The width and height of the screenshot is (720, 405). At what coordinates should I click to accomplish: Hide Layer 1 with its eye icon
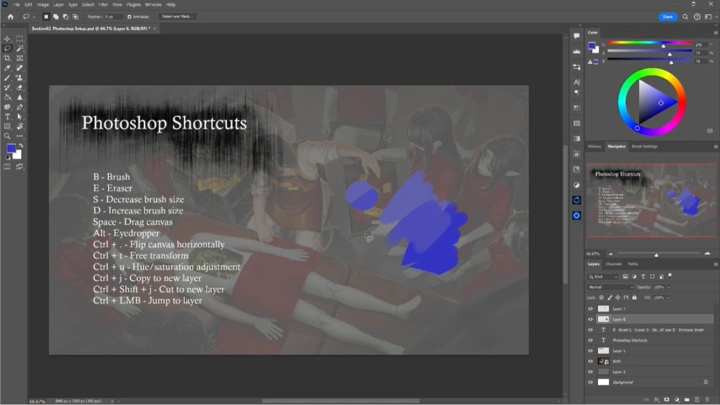(x=591, y=351)
